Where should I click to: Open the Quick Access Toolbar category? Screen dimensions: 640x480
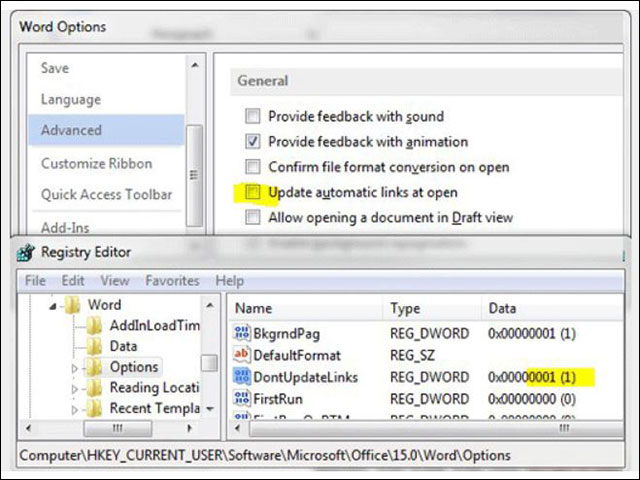click(106, 194)
